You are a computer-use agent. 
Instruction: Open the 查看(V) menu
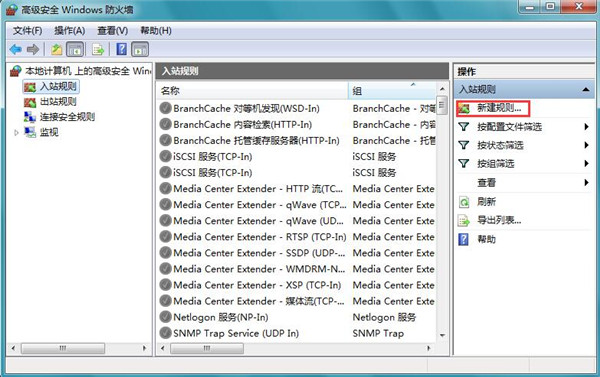(x=112, y=31)
